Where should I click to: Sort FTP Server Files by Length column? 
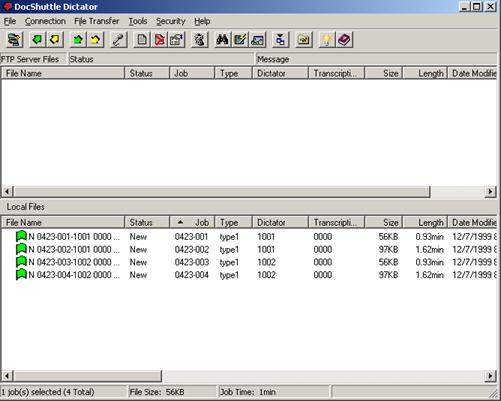tap(425, 73)
